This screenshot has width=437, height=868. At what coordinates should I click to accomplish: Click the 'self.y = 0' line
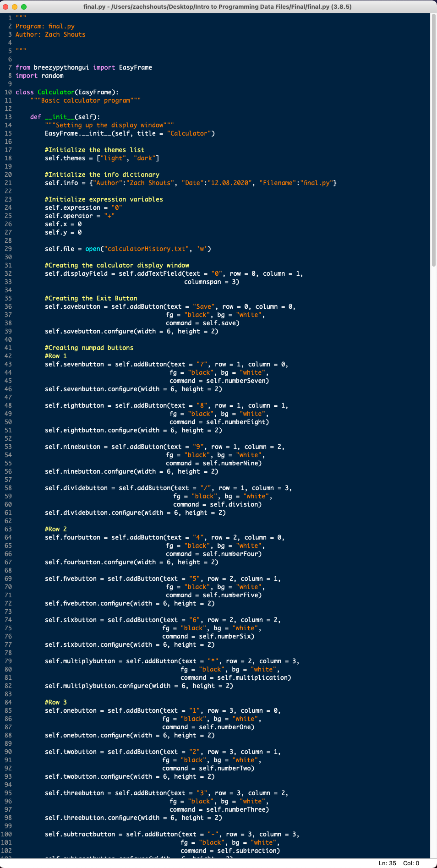63,232
